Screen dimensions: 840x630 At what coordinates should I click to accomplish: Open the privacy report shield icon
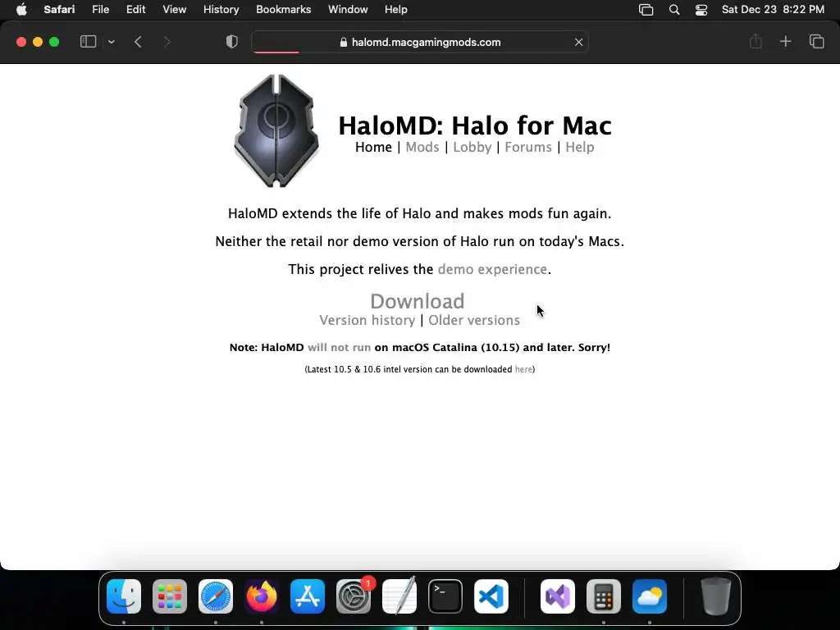pyautogui.click(x=231, y=42)
